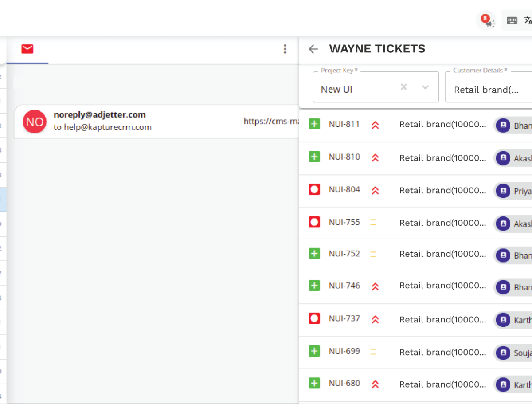Click green plus icon for NUI-811
The height and width of the screenshot is (404, 532).
pos(314,124)
